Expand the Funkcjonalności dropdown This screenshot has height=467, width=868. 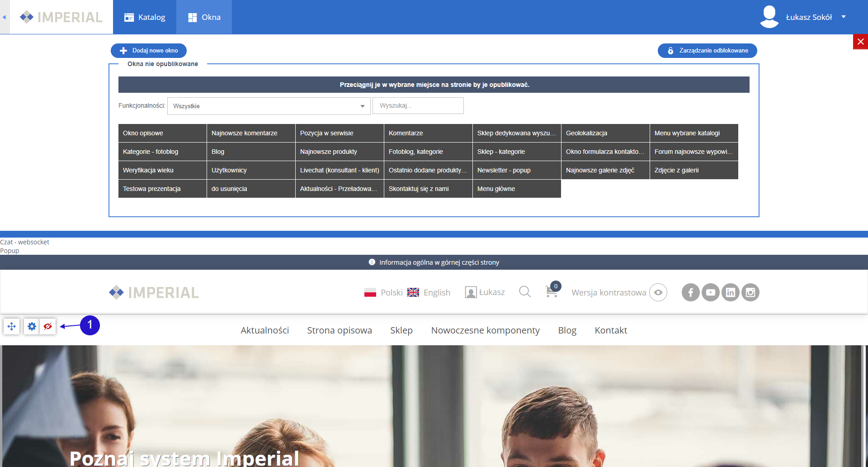269,106
